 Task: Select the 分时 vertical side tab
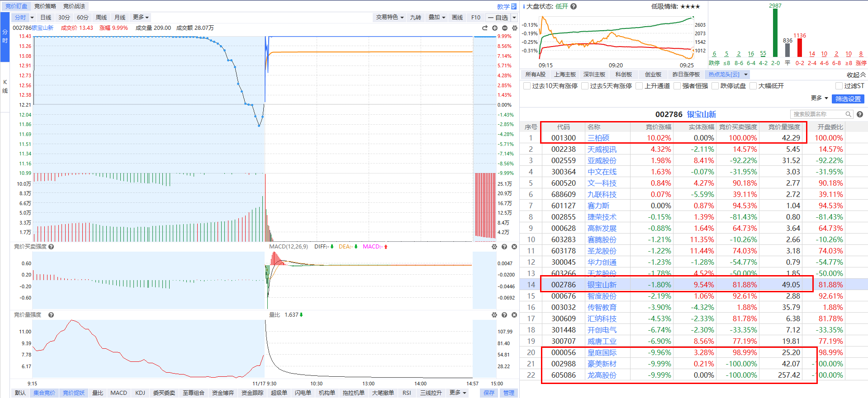coord(5,37)
